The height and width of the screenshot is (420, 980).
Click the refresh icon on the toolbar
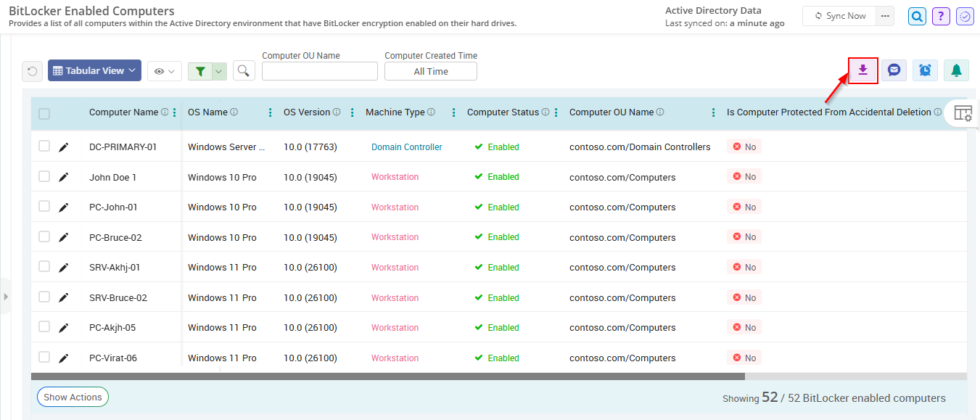coord(32,70)
